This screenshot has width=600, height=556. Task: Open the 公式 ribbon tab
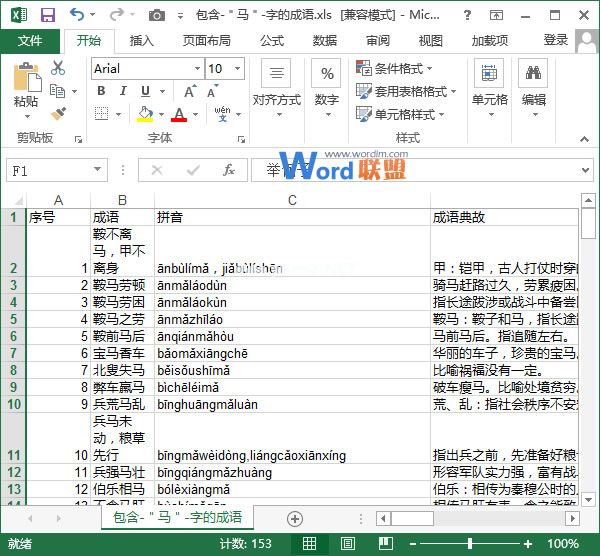click(271, 41)
